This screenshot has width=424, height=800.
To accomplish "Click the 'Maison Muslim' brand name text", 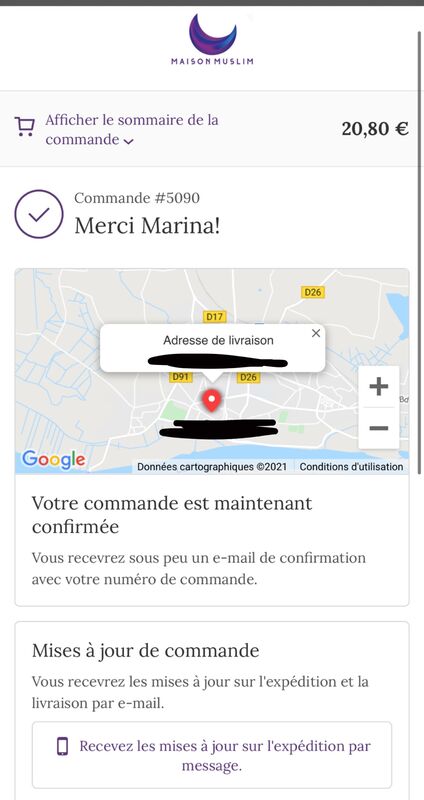I will (x=212, y=61).
